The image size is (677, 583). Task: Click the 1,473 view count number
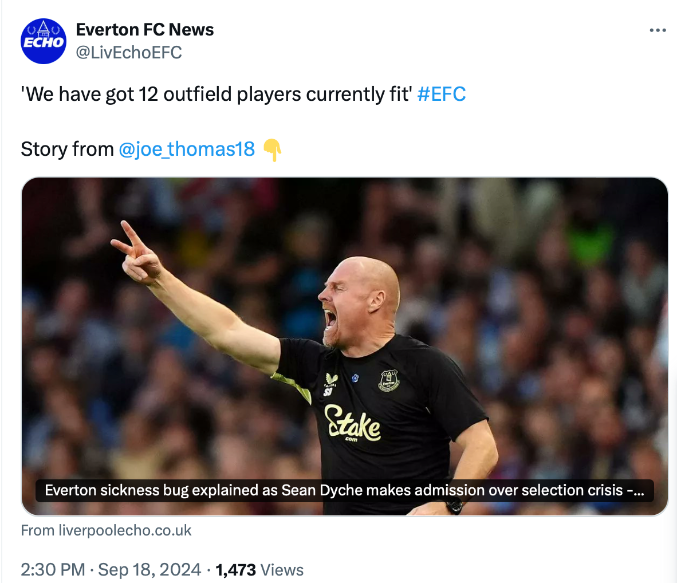point(236,569)
